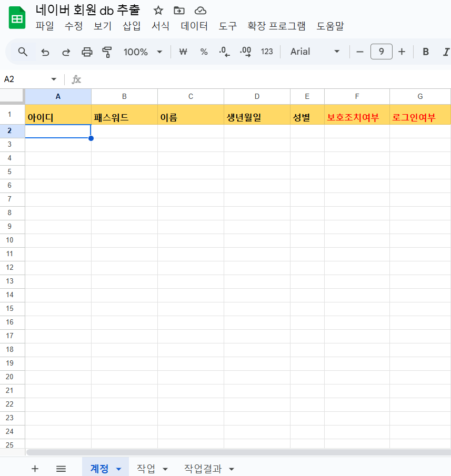Star the document with the star icon
This screenshot has width=451, height=476.
pos(158,11)
